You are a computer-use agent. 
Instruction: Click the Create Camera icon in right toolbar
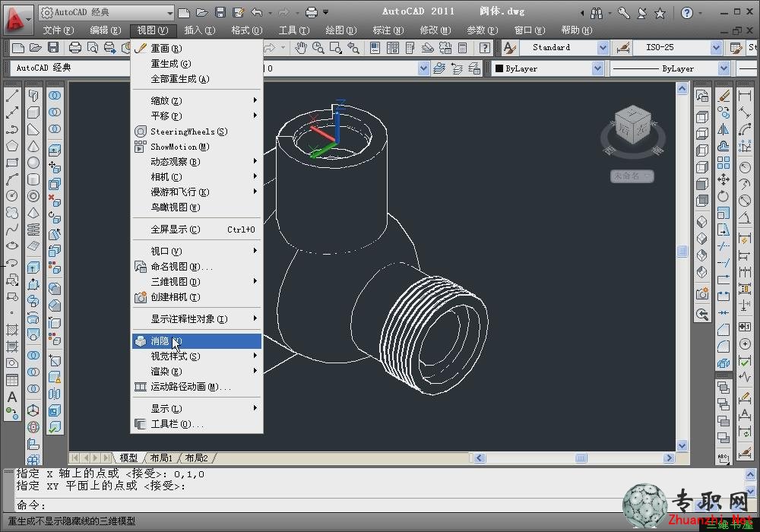pyautogui.click(x=702, y=293)
